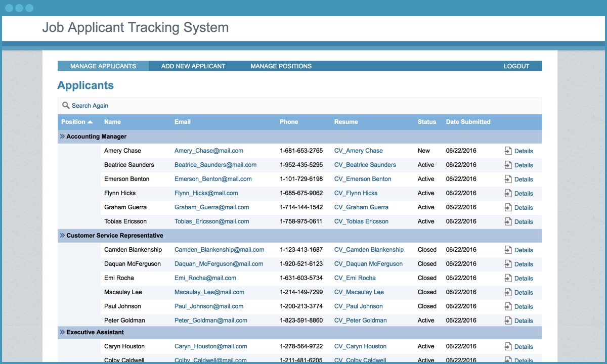The height and width of the screenshot is (364, 607).
Task: Open the Add New Applicant tab
Action: point(193,66)
